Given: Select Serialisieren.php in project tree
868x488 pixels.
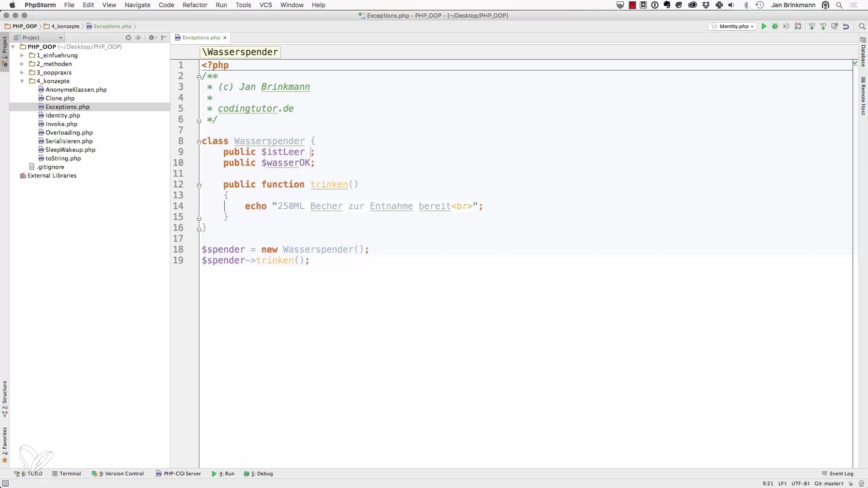Looking at the screenshot, I should coord(69,141).
